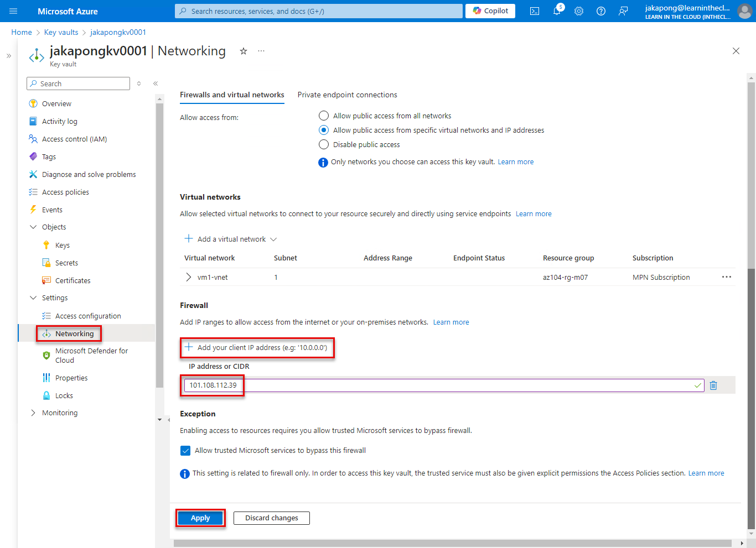Screen dimensions: 756x548
Task: Go to jakapongkv0001 breadcrumb
Action: point(118,32)
